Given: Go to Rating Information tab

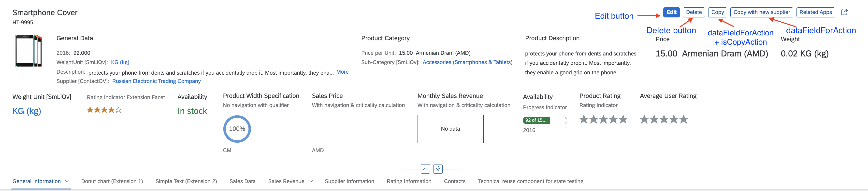Looking at the screenshot, I should click(409, 181).
